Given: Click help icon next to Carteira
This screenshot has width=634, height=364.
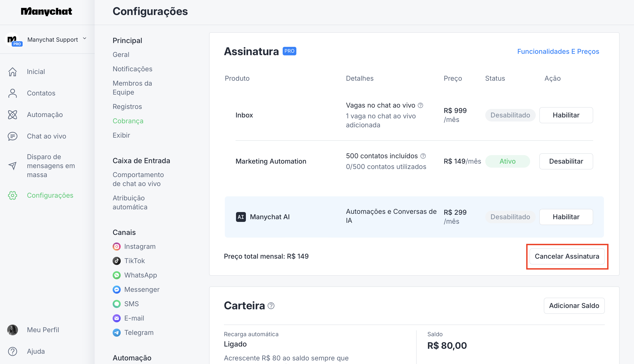Looking at the screenshot, I should 271,306.
